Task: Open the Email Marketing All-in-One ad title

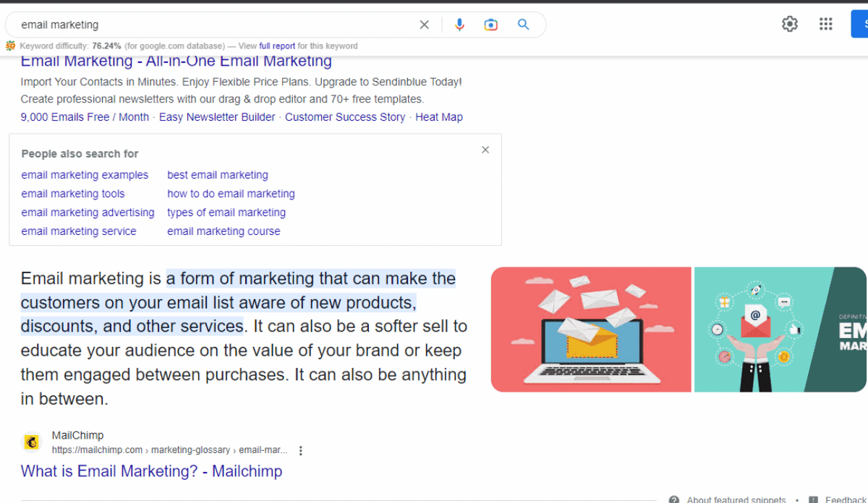Action: tap(176, 61)
